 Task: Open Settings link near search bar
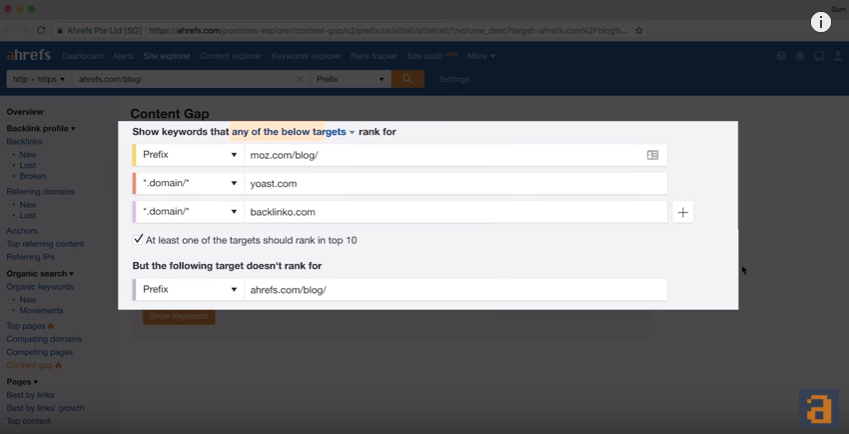tap(454, 79)
